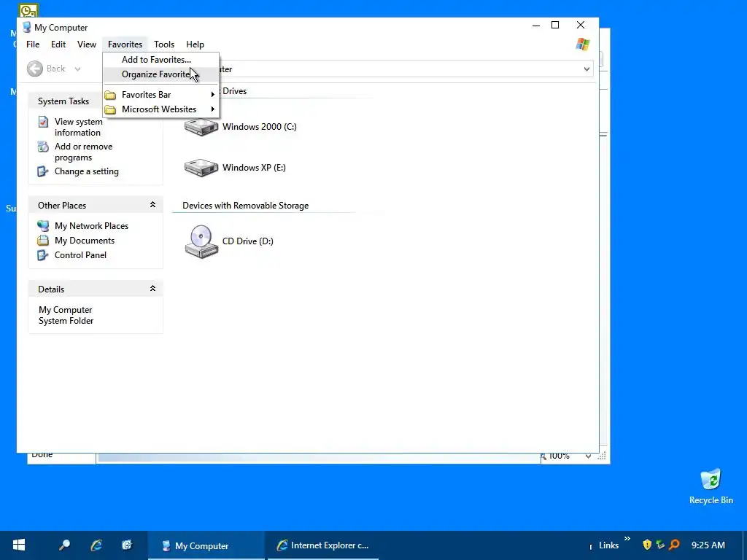Click the Windows flag logo in menu bar
This screenshot has height=560, width=747.
coord(583,44)
